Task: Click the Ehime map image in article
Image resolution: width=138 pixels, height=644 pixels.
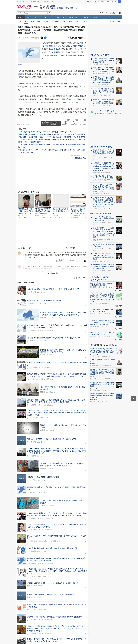Action: pyautogui.click(x=29, y=52)
